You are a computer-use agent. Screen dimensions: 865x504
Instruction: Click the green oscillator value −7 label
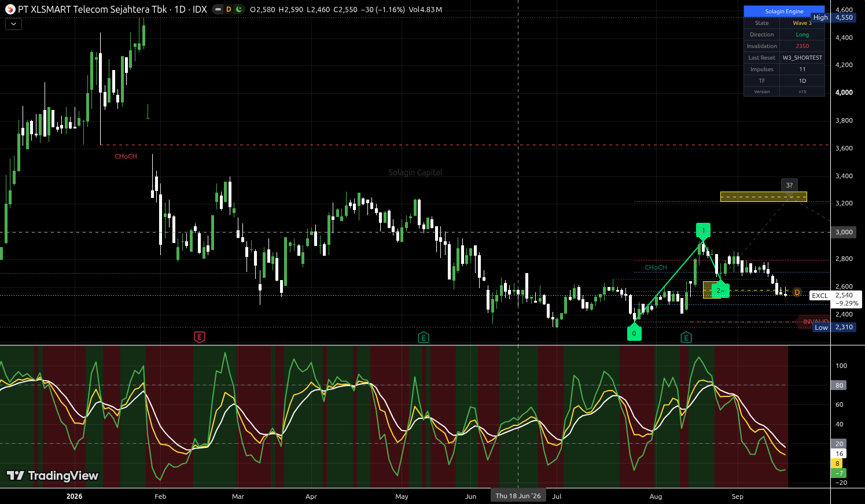tap(839, 473)
